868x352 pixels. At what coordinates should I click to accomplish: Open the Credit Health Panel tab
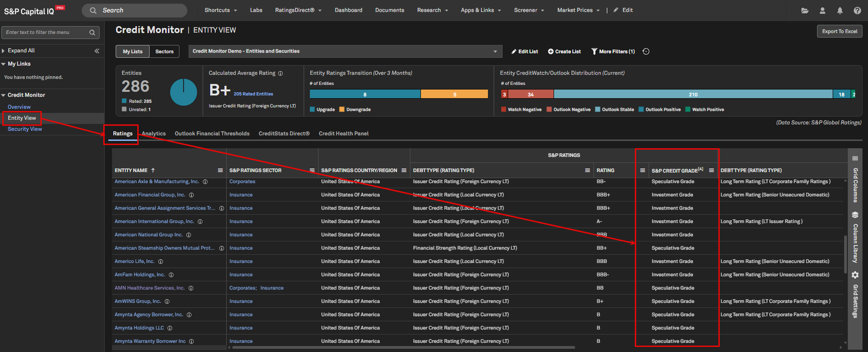343,134
